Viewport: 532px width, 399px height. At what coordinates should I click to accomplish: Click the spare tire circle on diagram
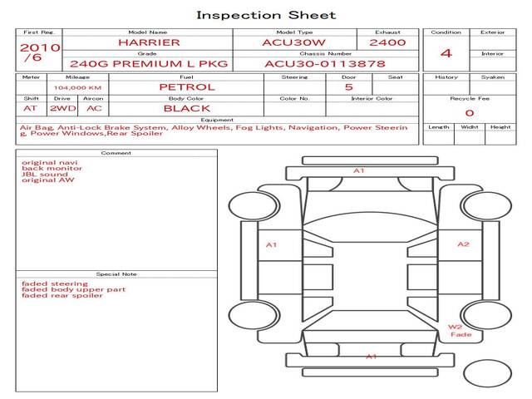coord(488,373)
